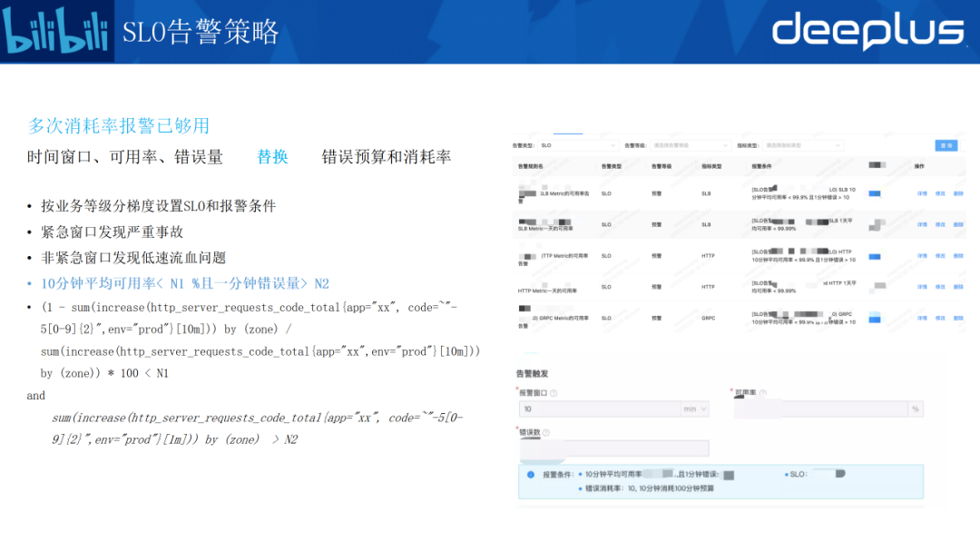Click the blue info icon beside 报警条件
Screen dimensions: 980x552
coord(531,474)
